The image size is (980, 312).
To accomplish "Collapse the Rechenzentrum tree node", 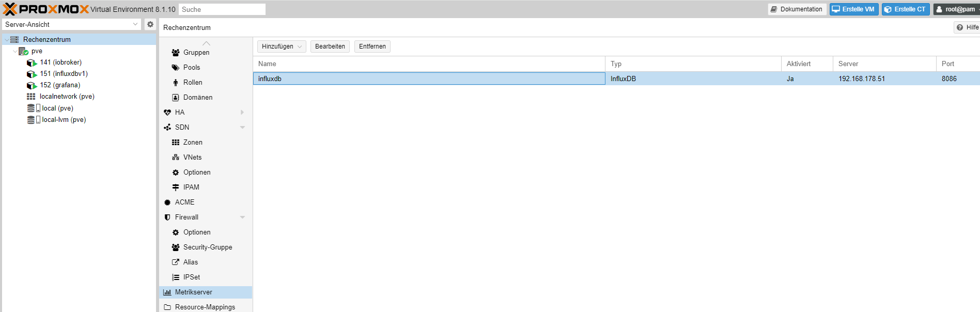I will 7,40.
